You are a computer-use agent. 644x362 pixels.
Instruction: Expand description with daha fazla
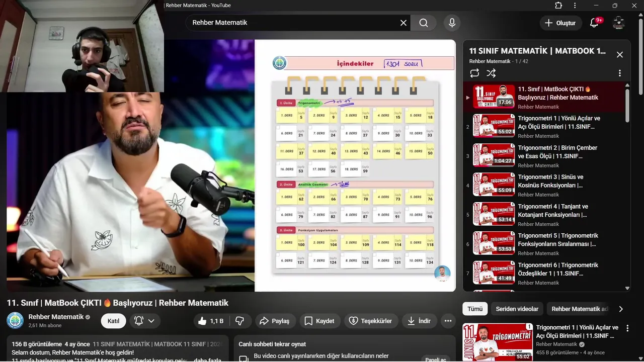pos(207,360)
